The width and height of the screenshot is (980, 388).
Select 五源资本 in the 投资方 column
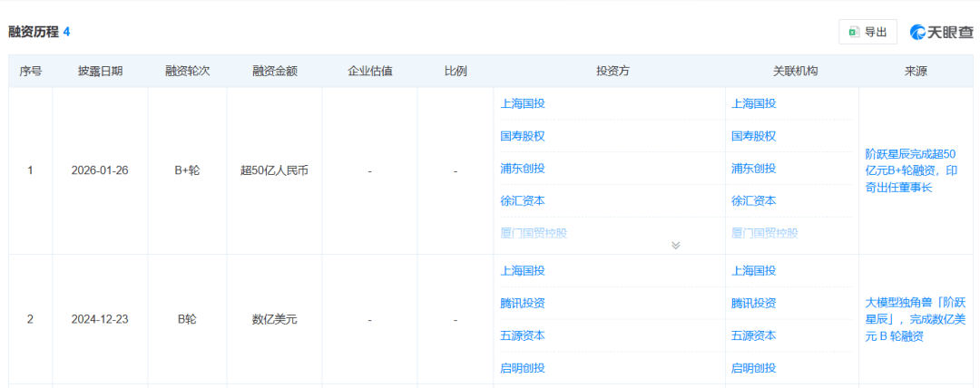(x=523, y=335)
